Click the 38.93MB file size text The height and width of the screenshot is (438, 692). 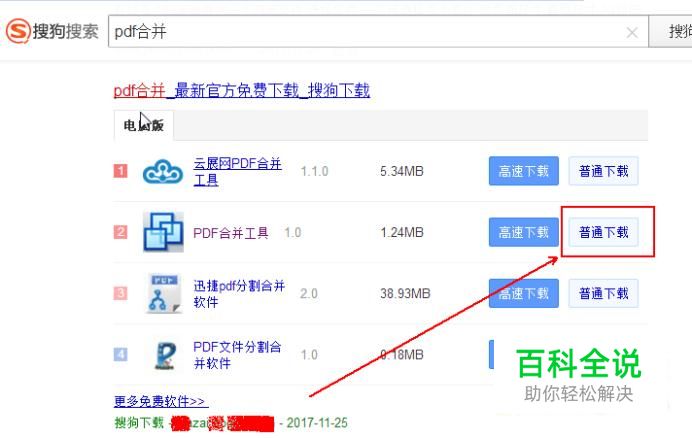(405, 294)
